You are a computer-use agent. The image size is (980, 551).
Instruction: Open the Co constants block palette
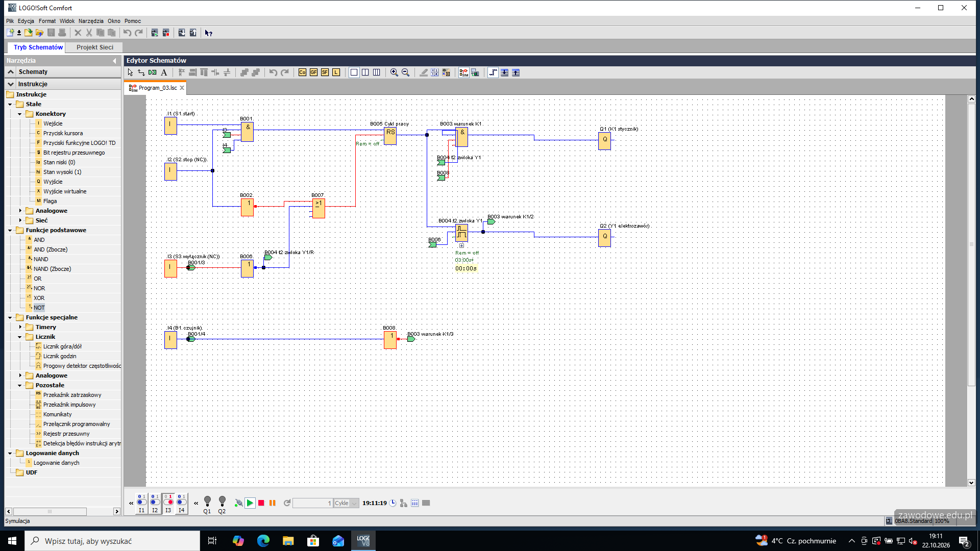coord(302,72)
